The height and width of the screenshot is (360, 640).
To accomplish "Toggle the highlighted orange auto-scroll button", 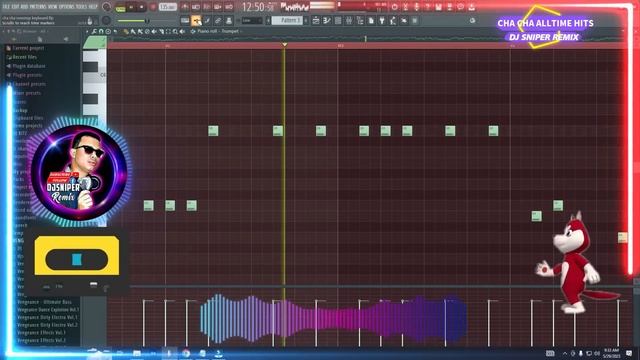I will (196, 20).
